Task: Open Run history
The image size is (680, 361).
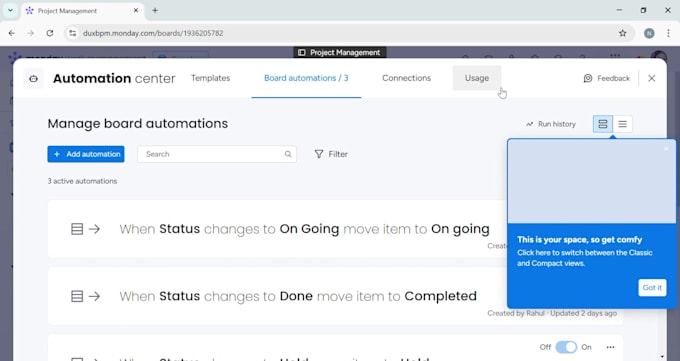Action: click(551, 124)
